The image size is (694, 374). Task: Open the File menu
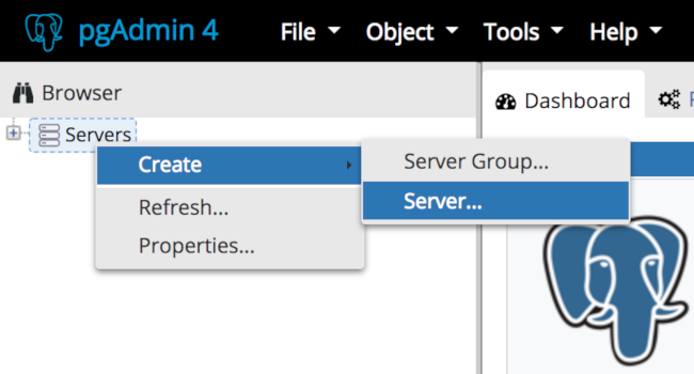pos(310,32)
